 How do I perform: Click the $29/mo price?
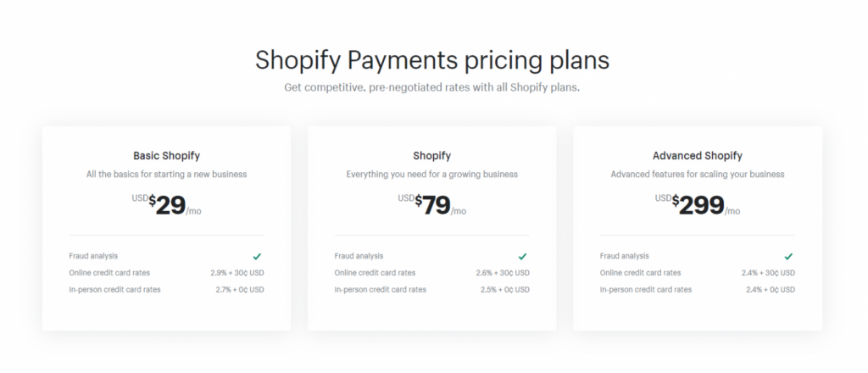pos(167,205)
